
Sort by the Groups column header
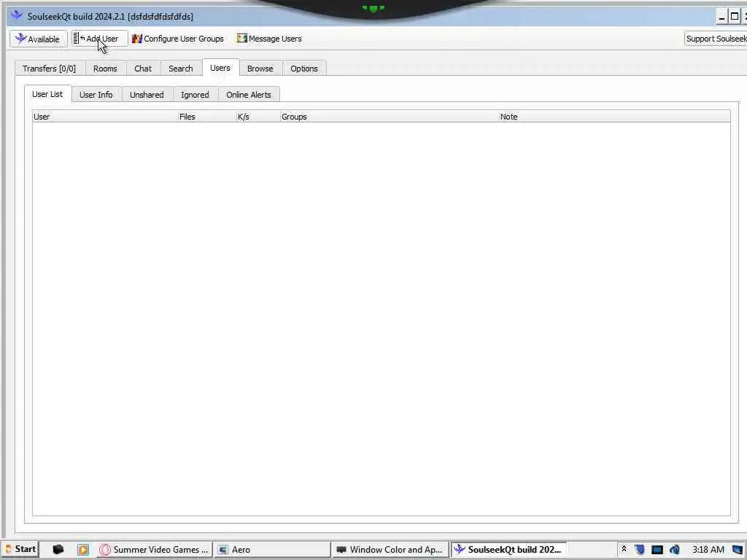click(x=390, y=117)
